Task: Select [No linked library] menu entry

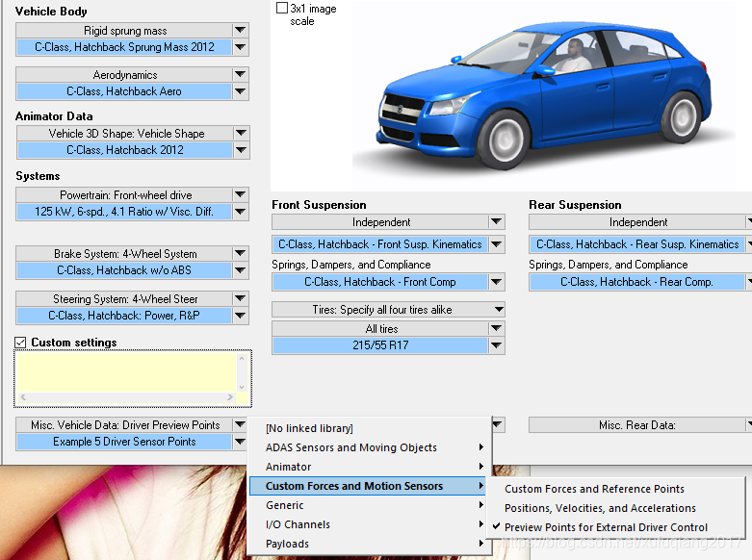Action: tap(370, 428)
